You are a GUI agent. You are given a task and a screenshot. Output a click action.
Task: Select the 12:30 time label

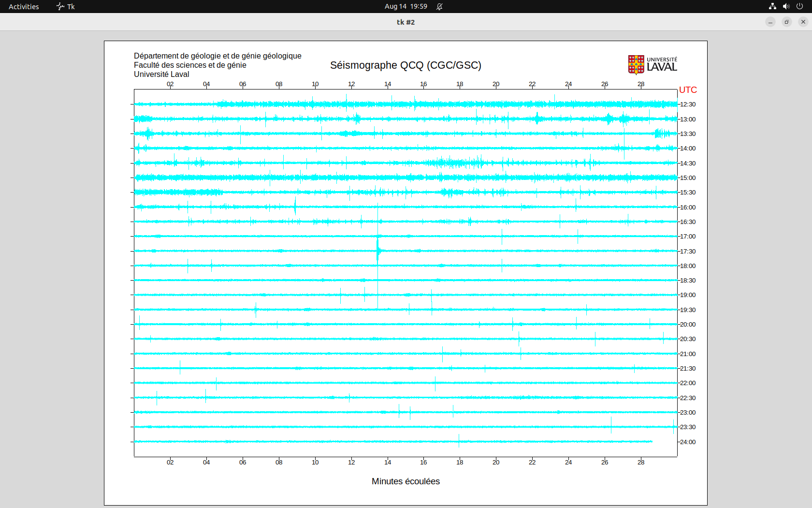(688, 105)
